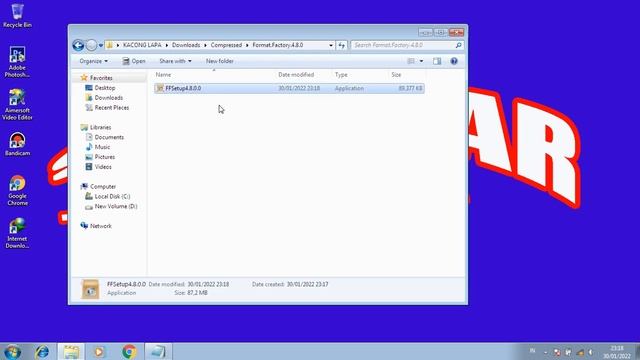Open the Videos library
This screenshot has width=640, height=360.
103,167
